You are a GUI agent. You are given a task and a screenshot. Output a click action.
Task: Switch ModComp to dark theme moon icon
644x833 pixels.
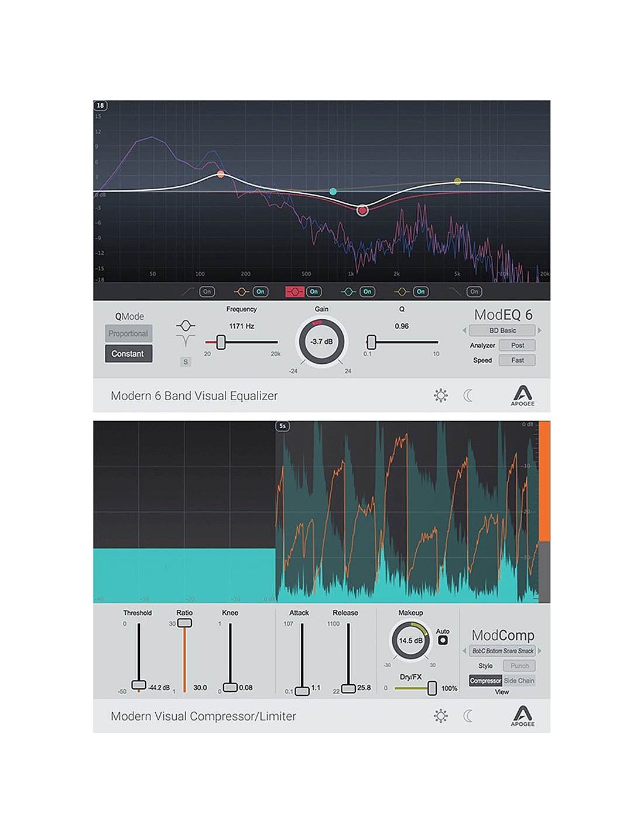pyautogui.click(x=468, y=716)
